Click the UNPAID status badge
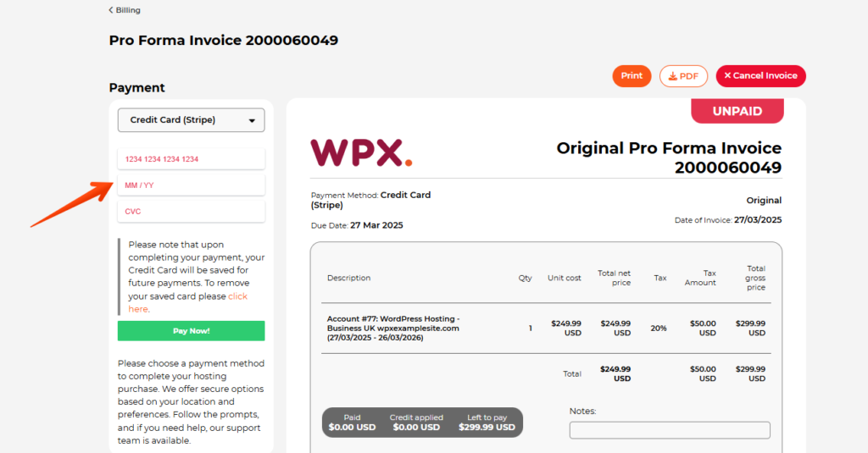 click(737, 111)
